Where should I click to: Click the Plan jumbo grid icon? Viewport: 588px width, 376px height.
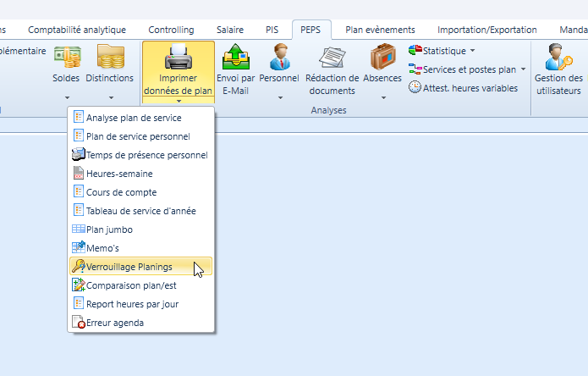[79, 229]
